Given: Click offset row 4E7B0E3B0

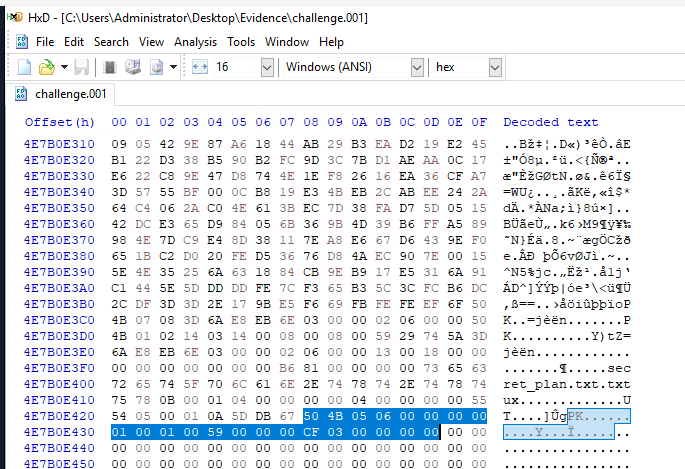Looking at the screenshot, I should [59, 304].
